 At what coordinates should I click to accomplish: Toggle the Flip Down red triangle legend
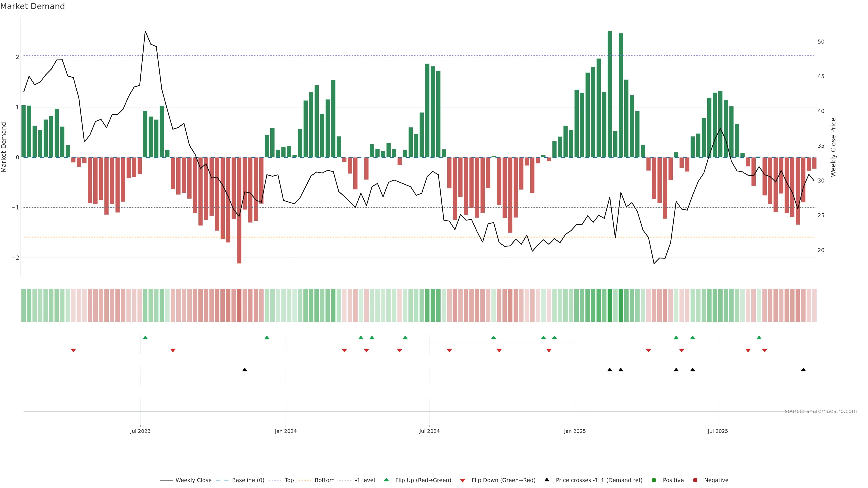point(463,481)
